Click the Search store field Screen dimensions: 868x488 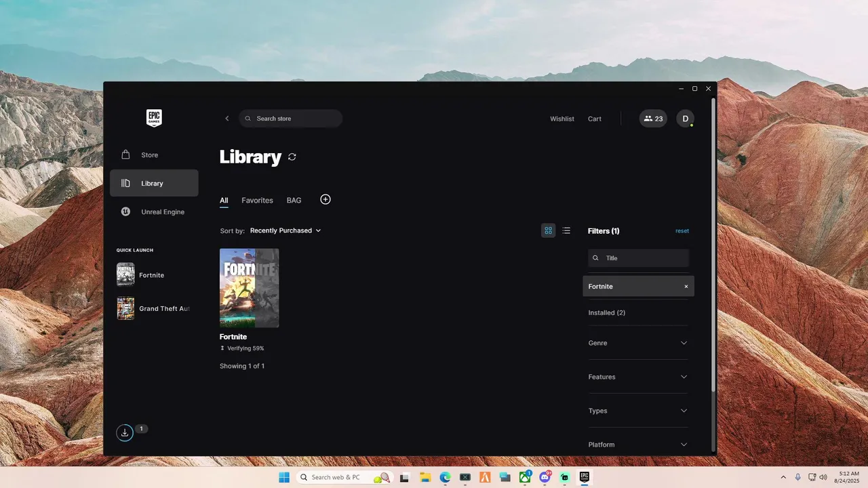coord(290,119)
